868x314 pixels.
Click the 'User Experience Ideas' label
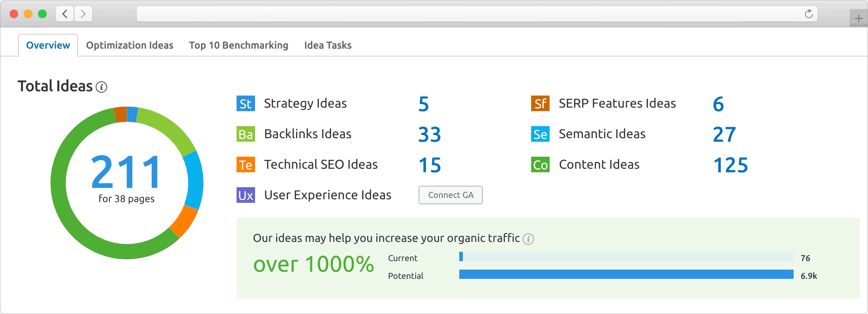tap(328, 195)
